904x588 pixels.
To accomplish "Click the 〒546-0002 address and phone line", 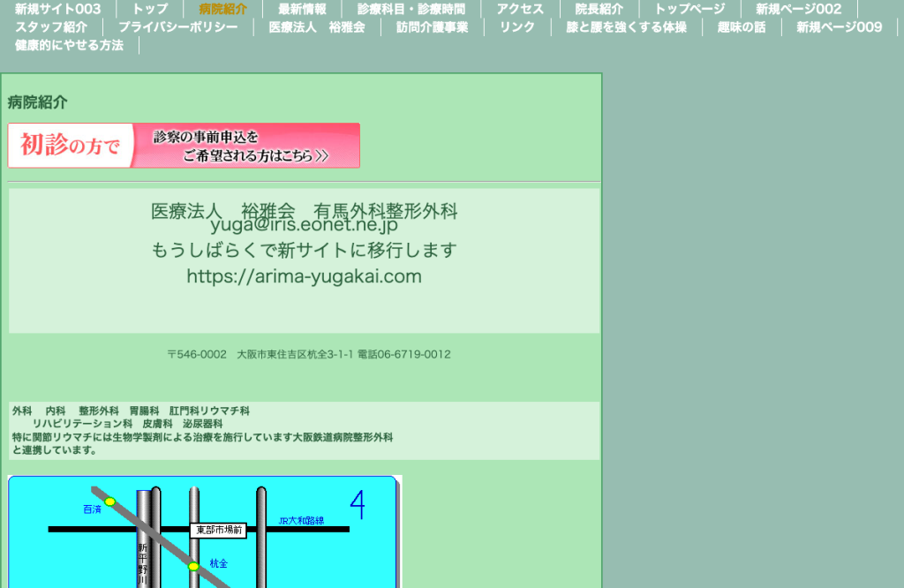I will coord(309,355).
